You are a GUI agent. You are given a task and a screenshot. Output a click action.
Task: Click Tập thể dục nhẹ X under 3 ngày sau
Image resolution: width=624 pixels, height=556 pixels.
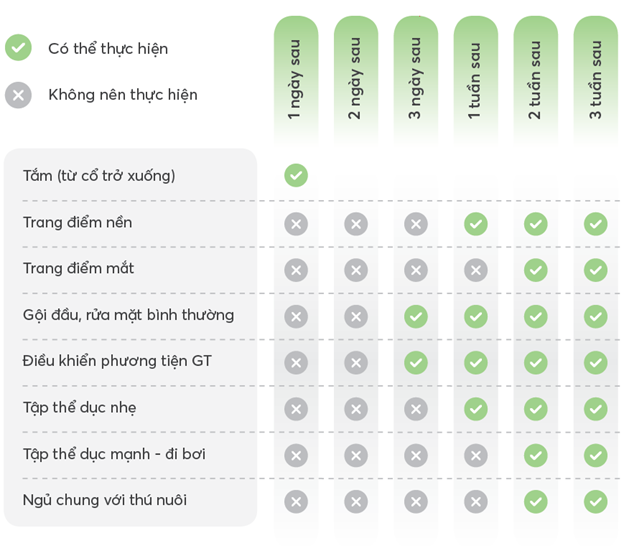click(x=416, y=409)
